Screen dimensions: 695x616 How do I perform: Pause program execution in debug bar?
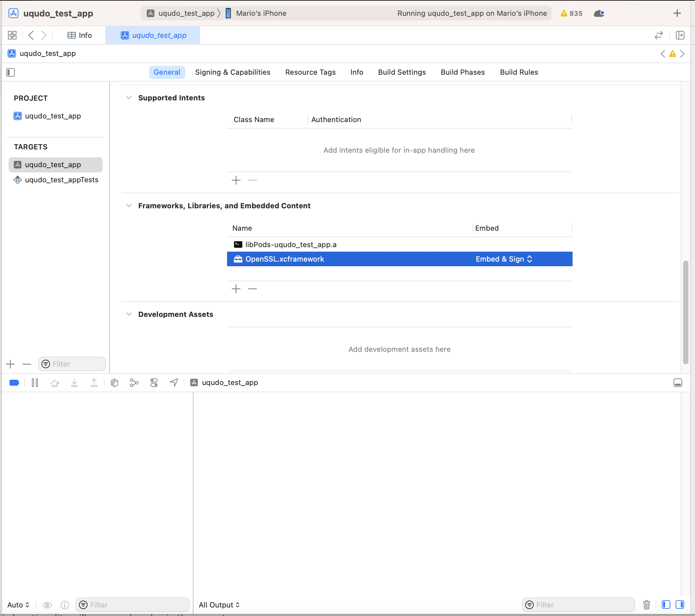click(x=35, y=383)
